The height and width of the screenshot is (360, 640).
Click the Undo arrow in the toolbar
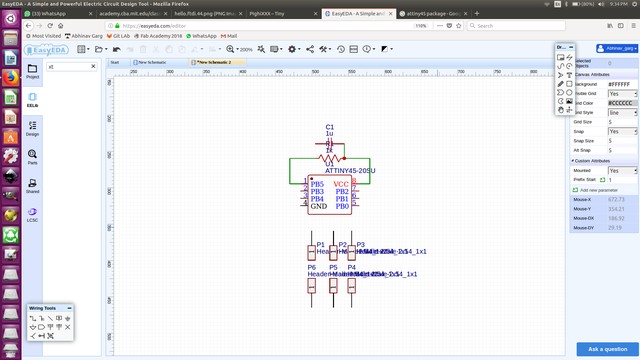tap(117, 49)
